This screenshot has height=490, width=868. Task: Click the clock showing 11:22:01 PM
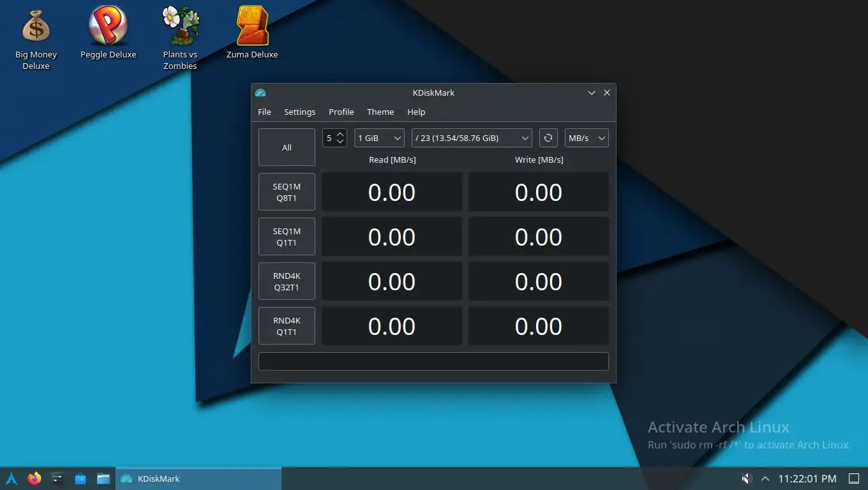807,479
